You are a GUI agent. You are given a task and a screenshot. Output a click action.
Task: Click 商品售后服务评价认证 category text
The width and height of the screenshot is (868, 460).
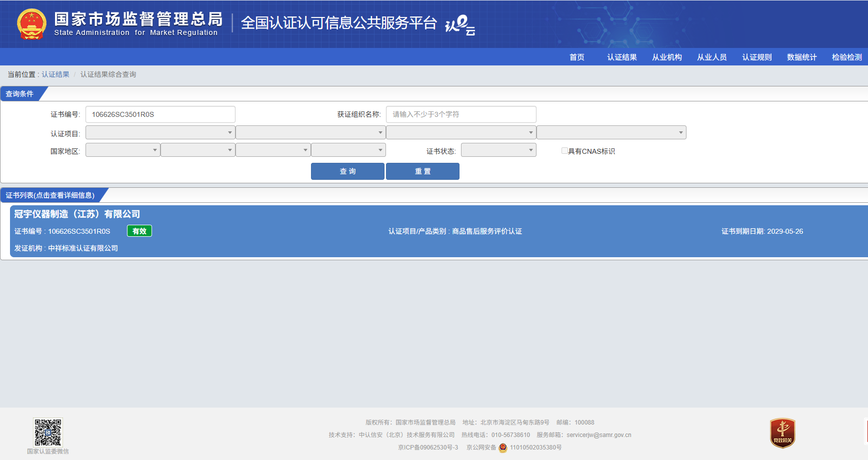[x=487, y=231]
